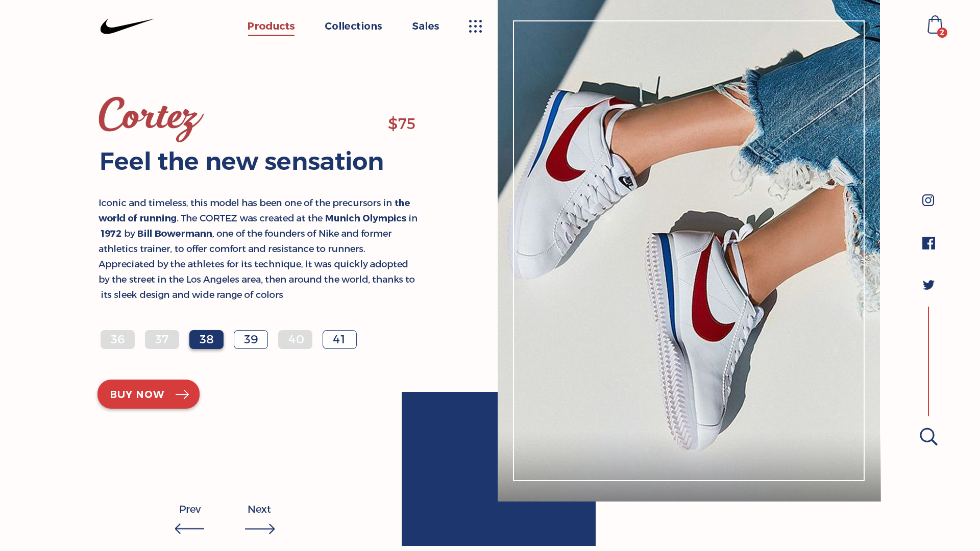Select greyed size 37 option
This screenshot has height=551, width=980.
coord(162,339)
